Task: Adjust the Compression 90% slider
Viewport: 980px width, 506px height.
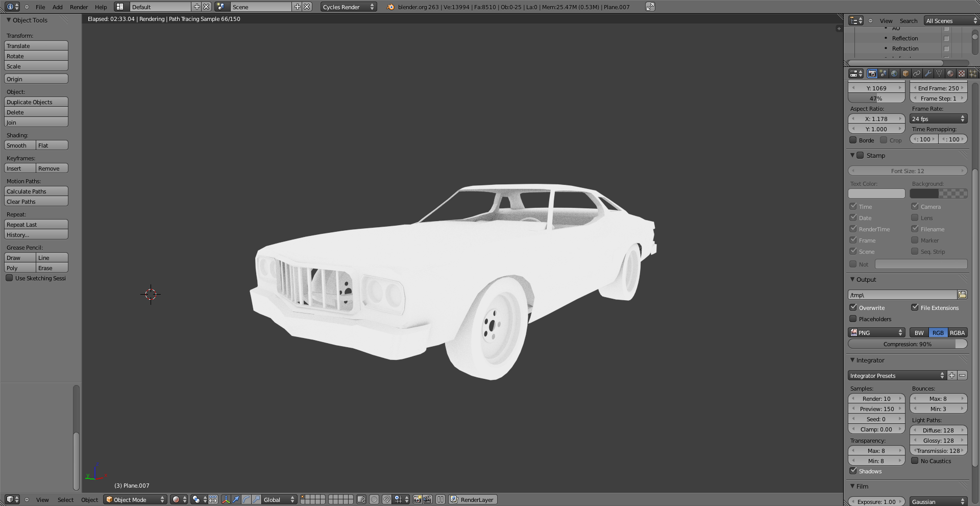Action: 908,344
